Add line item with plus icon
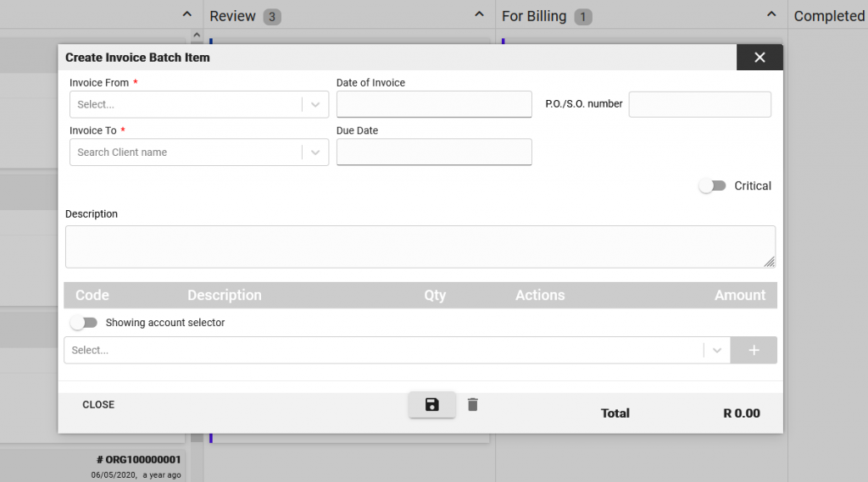 (x=754, y=351)
